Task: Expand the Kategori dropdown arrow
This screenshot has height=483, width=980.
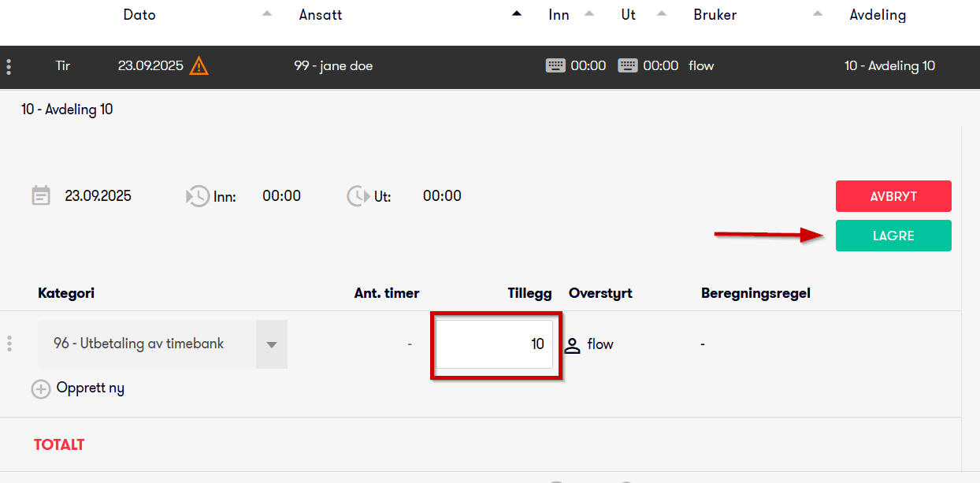Action: [272, 344]
